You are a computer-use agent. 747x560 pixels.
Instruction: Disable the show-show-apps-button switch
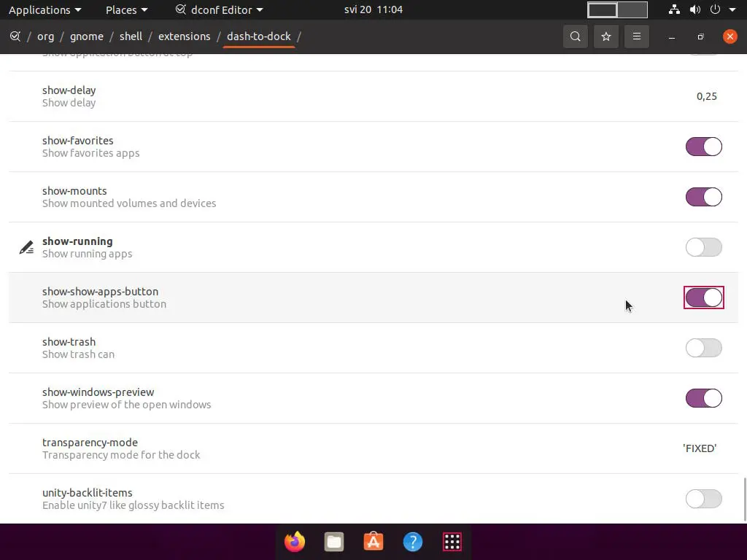point(704,297)
